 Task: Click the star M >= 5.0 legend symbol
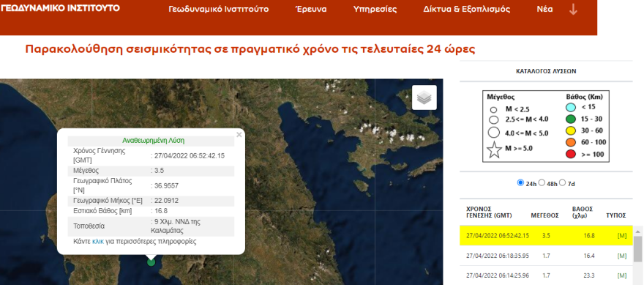495,149
